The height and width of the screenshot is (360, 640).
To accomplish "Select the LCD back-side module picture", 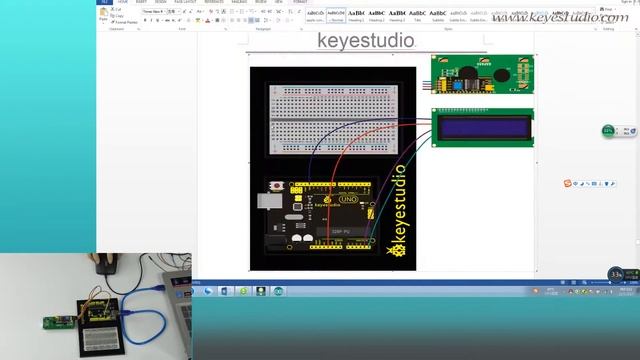I will pyautogui.click(x=482, y=74).
